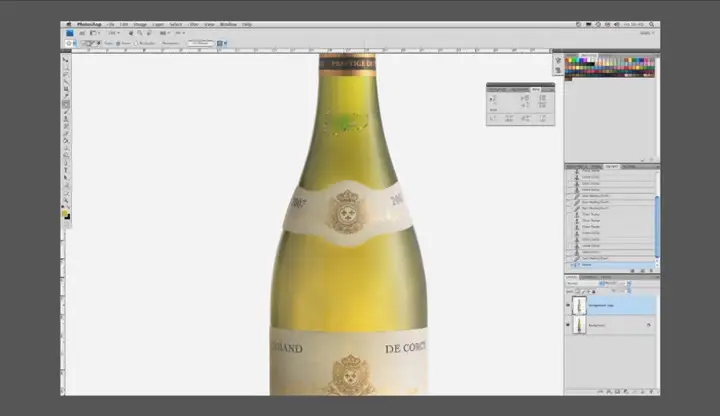Open the Edit menu

(x=124, y=24)
